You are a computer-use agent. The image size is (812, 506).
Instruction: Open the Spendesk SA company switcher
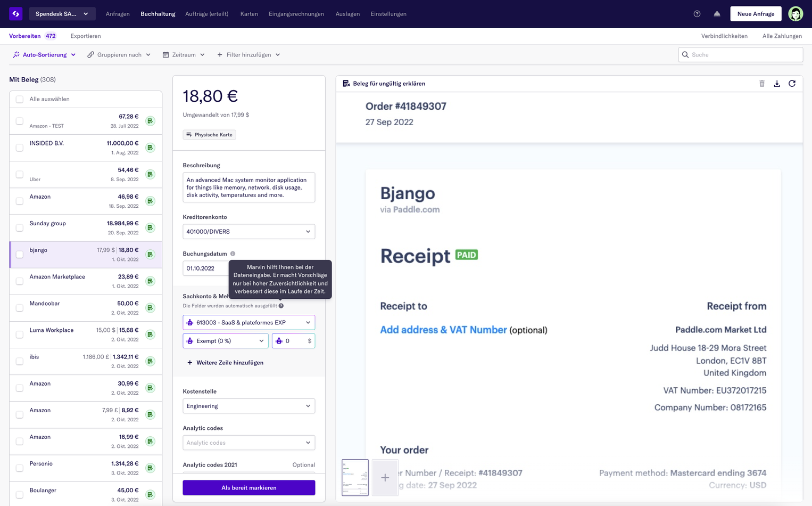62,14
